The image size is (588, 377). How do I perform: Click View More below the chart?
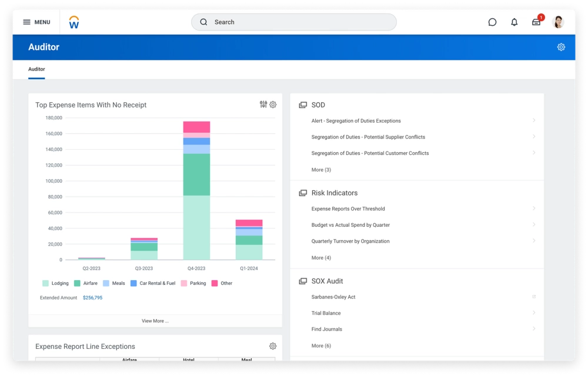click(x=155, y=321)
